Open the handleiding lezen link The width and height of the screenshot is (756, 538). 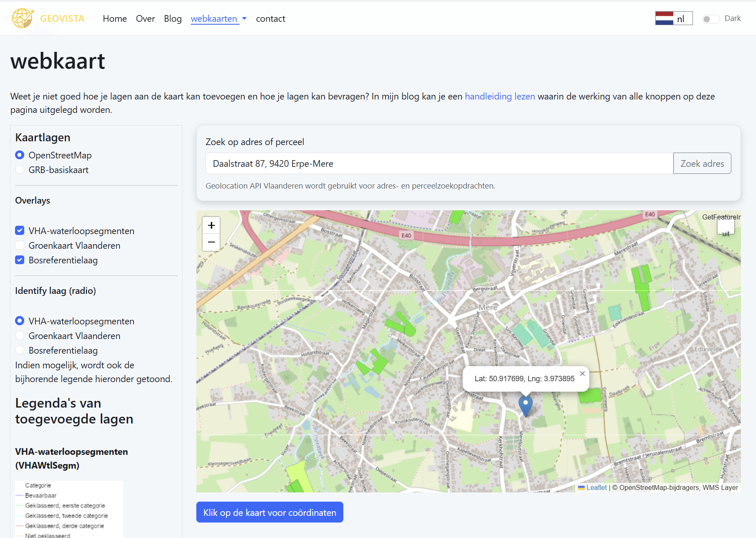tap(500, 96)
